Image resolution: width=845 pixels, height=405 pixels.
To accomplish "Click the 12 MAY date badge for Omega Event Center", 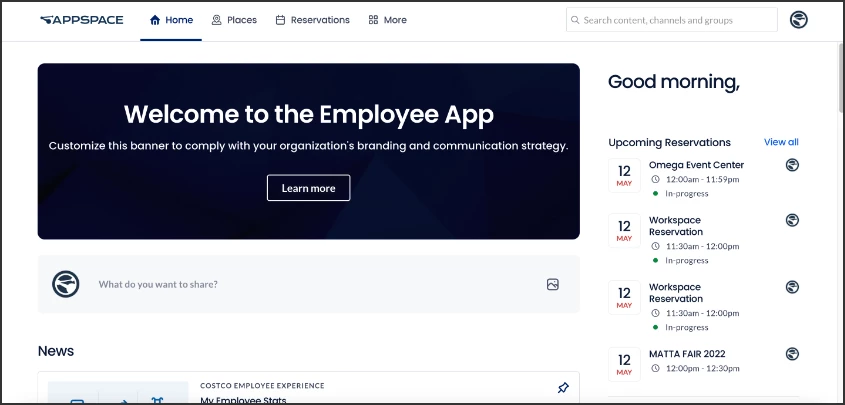I will coord(624,176).
